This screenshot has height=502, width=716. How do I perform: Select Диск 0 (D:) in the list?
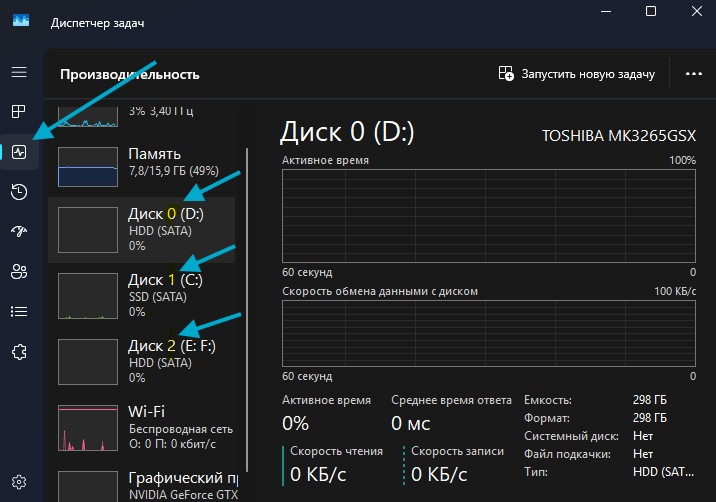(x=142, y=230)
